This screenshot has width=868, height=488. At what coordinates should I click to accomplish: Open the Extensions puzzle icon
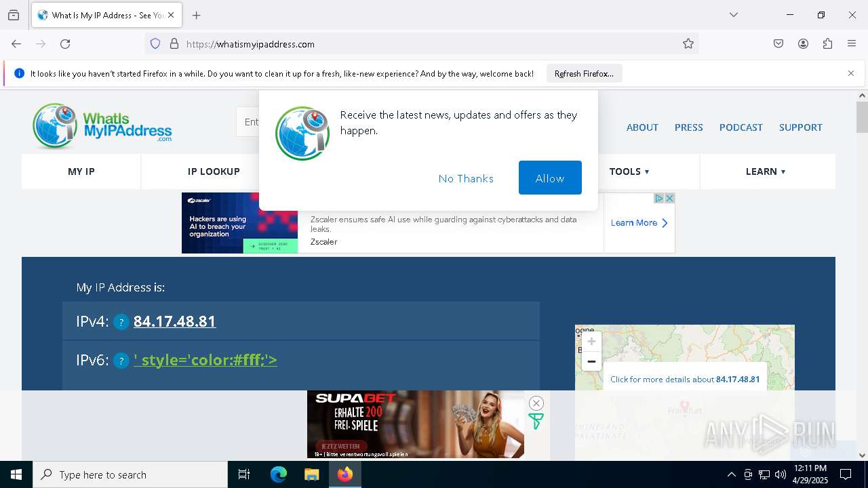pyautogui.click(x=827, y=44)
